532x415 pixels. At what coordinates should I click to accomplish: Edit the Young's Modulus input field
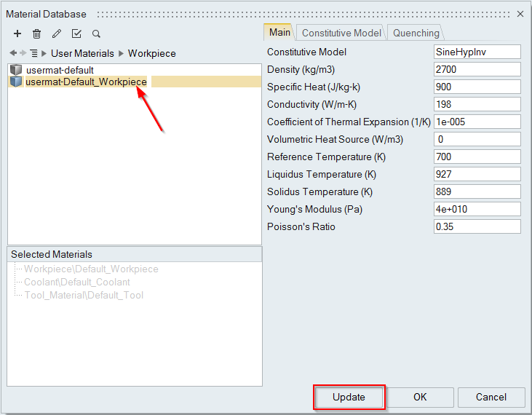coord(477,209)
